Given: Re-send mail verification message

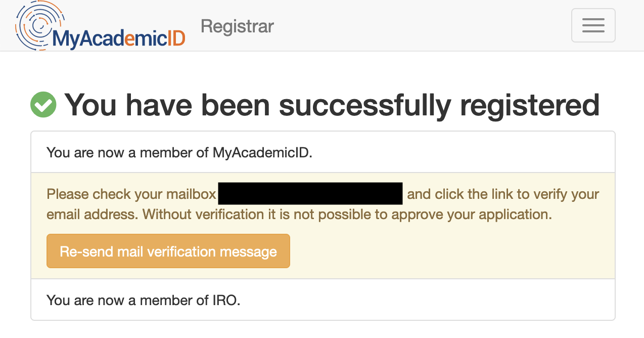Looking at the screenshot, I should (x=168, y=251).
